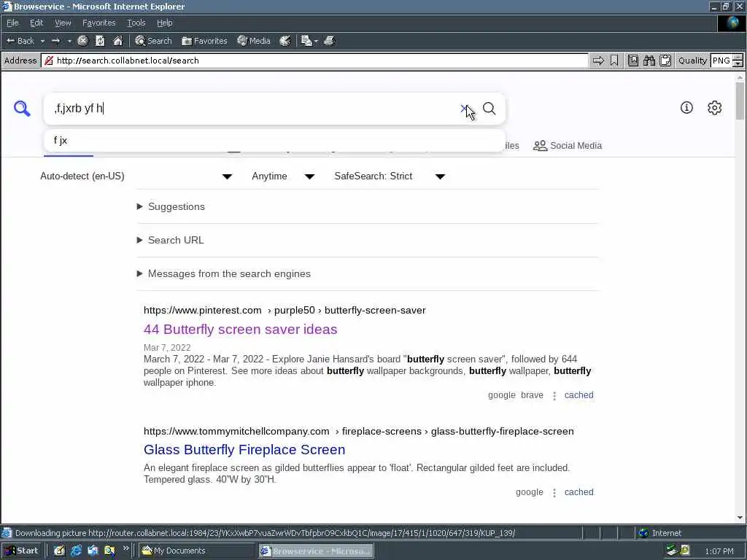Open the Favorites menu

(x=98, y=23)
